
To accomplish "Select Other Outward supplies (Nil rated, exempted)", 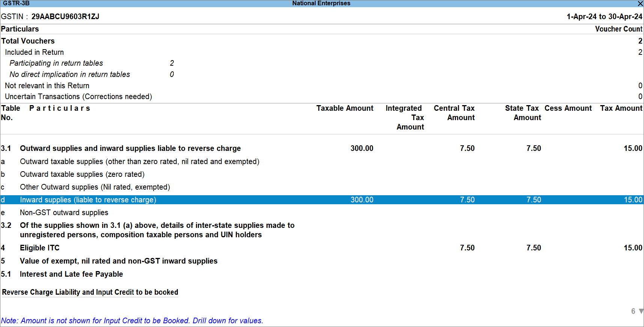I will click(95, 187).
